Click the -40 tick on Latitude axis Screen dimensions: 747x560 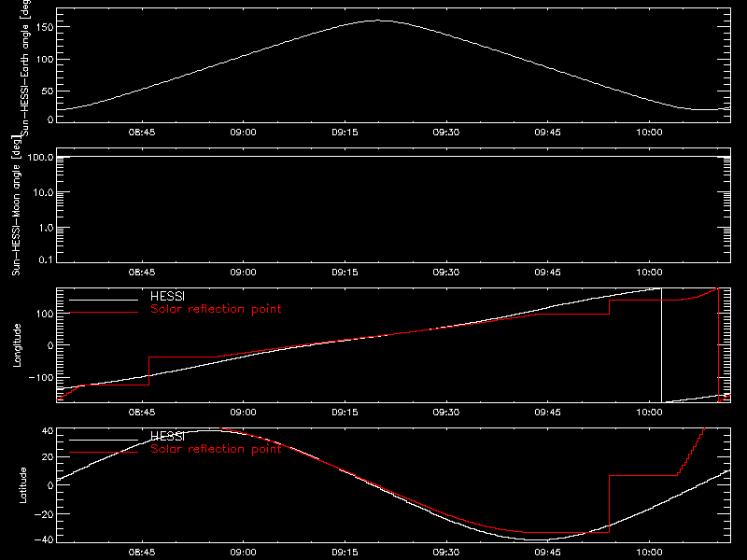[44, 540]
